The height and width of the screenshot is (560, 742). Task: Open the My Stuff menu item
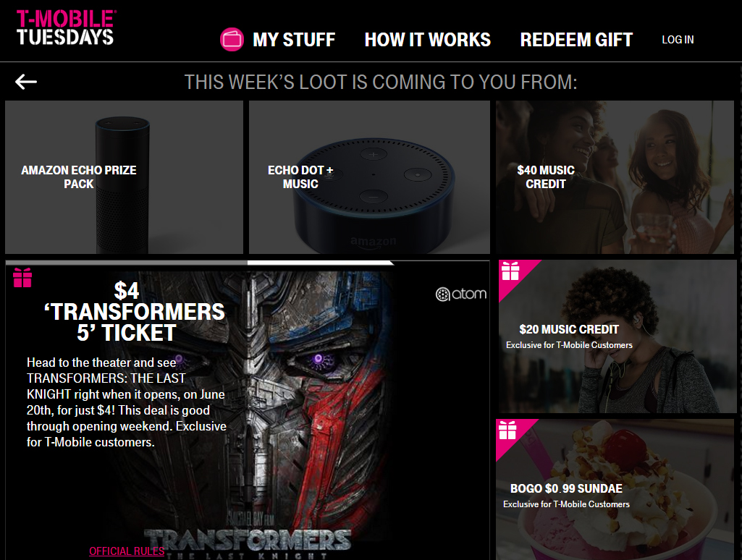click(294, 40)
